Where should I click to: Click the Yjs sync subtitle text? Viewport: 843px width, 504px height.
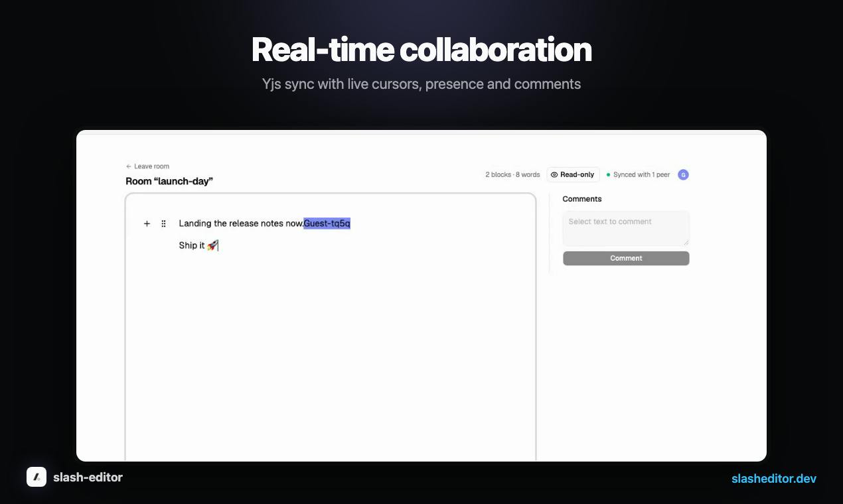[421, 84]
